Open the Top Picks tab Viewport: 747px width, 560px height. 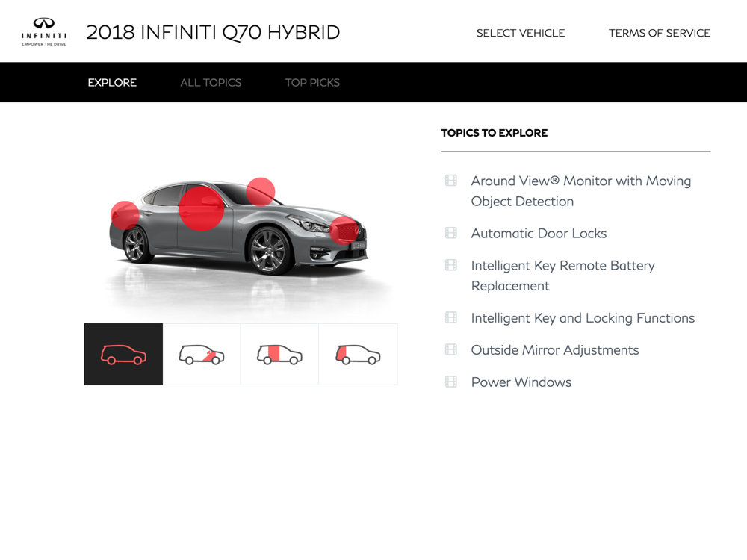click(312, 82)
